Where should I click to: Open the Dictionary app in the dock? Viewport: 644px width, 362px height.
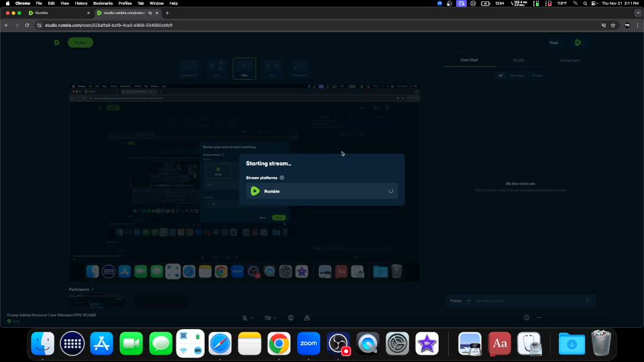click(x=500, y=343)
